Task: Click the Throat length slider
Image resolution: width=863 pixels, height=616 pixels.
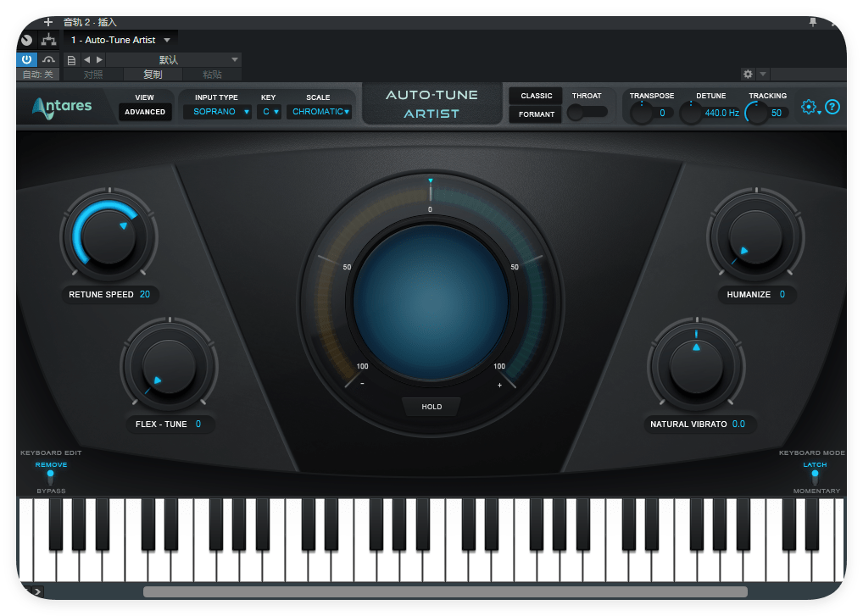Action: click(587, 112)
